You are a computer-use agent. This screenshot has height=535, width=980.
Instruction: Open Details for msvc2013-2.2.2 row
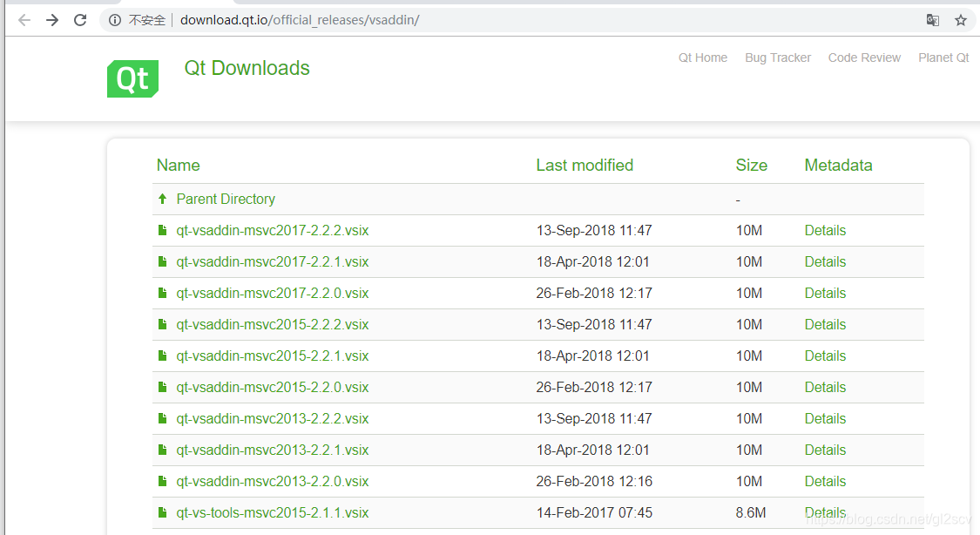click(x=825, y=418)
